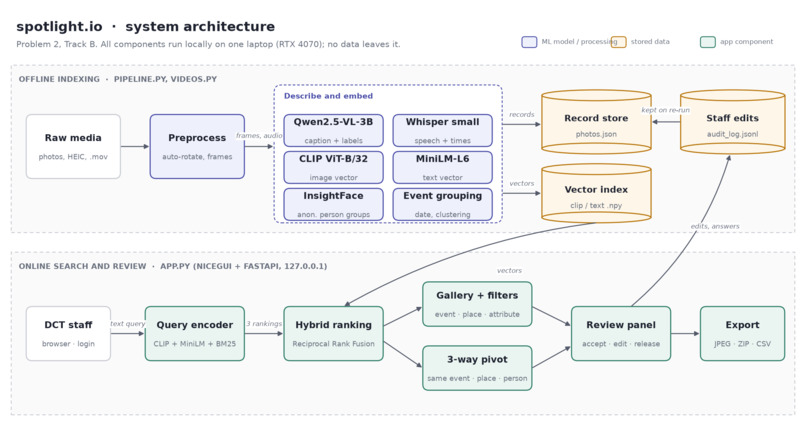The height and width of the screenshot is (436, 806).
Task: Click the app component legend green swatch
Action: click(708, 42)
